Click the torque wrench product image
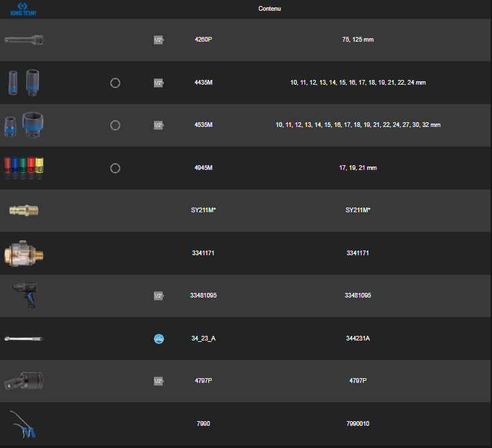The height and width of the screenshot is (448, 492). coord(24,339)
